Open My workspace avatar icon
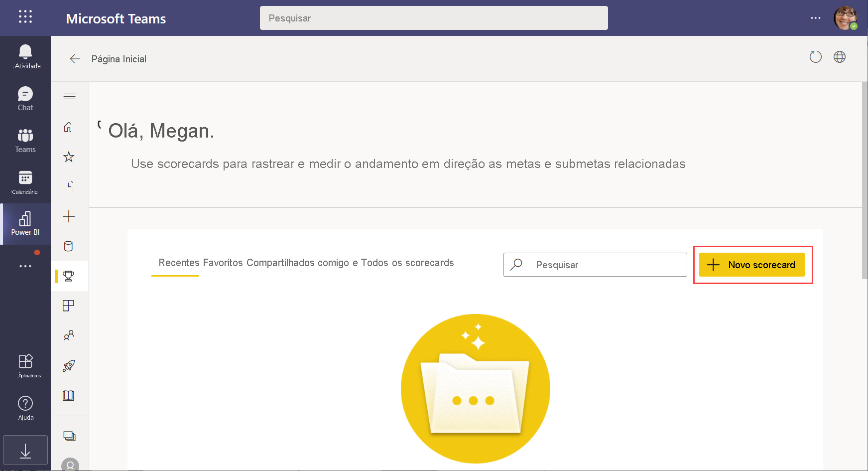 pos(70,465)
